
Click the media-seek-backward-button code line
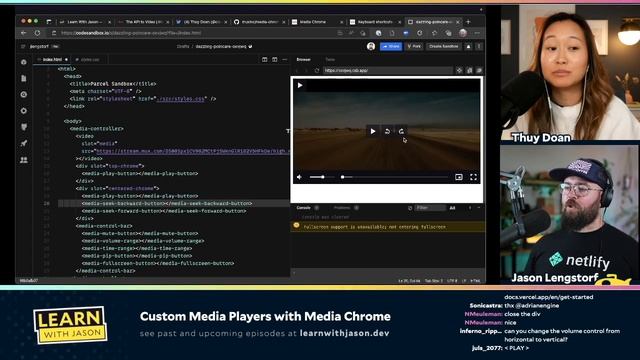pyautogui.click(x=167, y=203)
